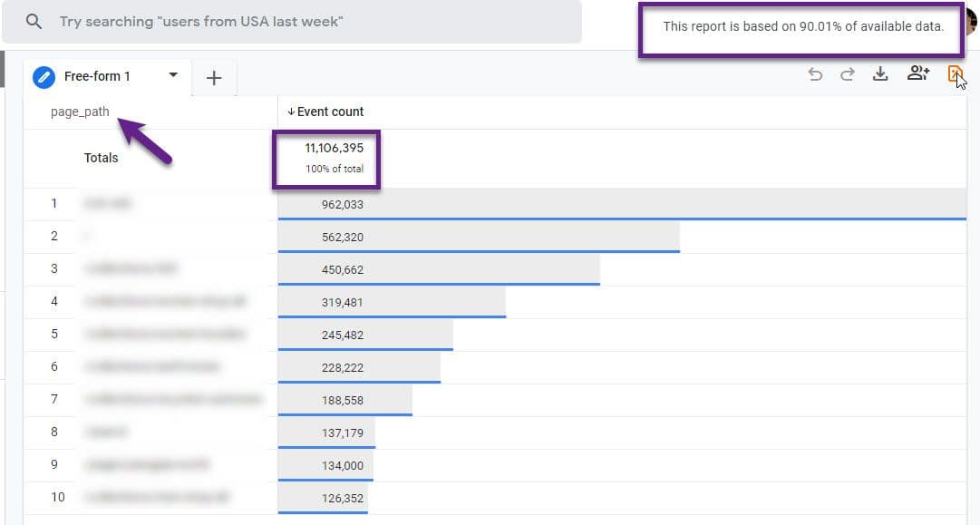Select the Free-form 1 tab

coord(97,77)
